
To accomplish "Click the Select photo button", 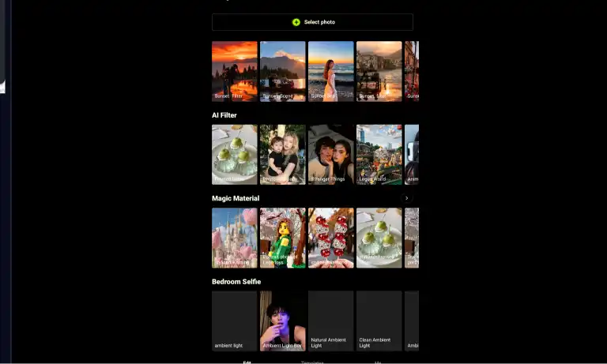I will [x=312, y=22].
